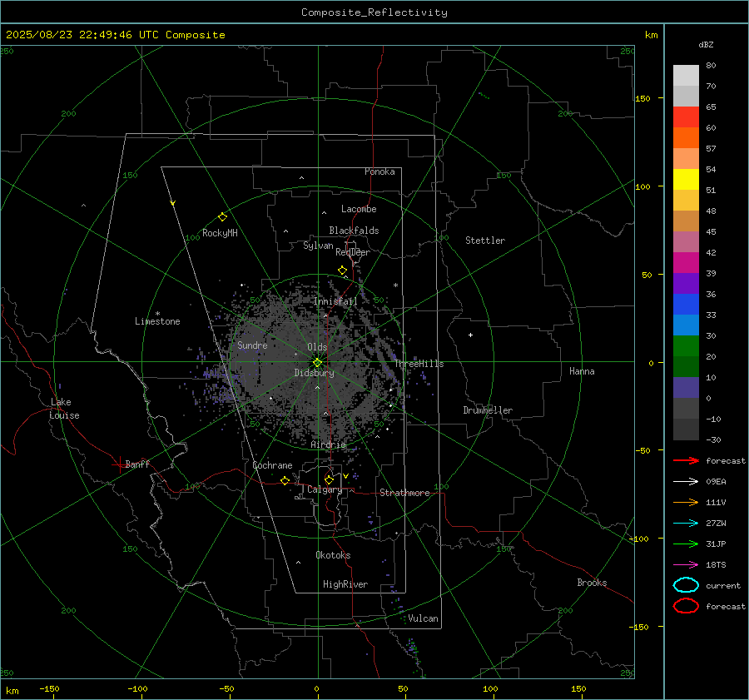Click the Hanna map label
Image resolution: width=749 pixels, height=700 pixels.
click(x=582, y=371)
